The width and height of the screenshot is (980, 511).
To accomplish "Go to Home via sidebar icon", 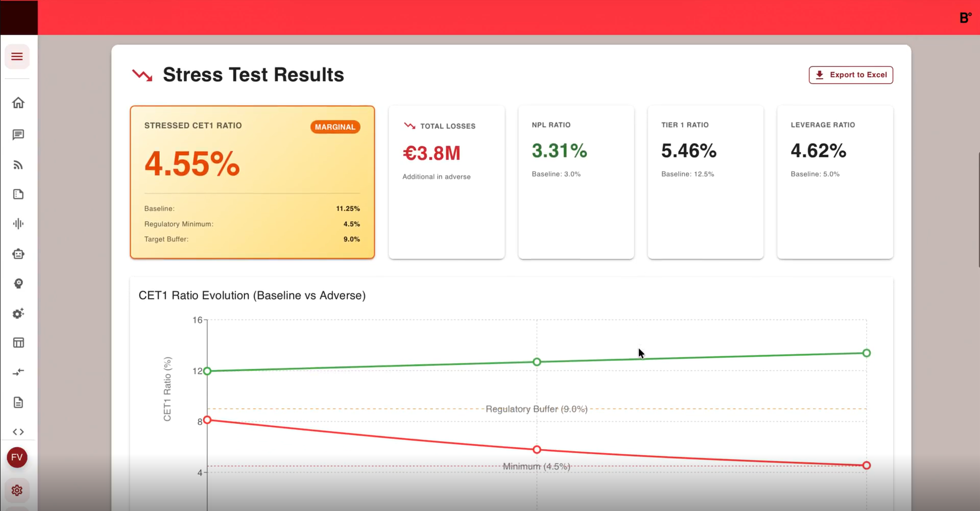I will tap(18, 103).
